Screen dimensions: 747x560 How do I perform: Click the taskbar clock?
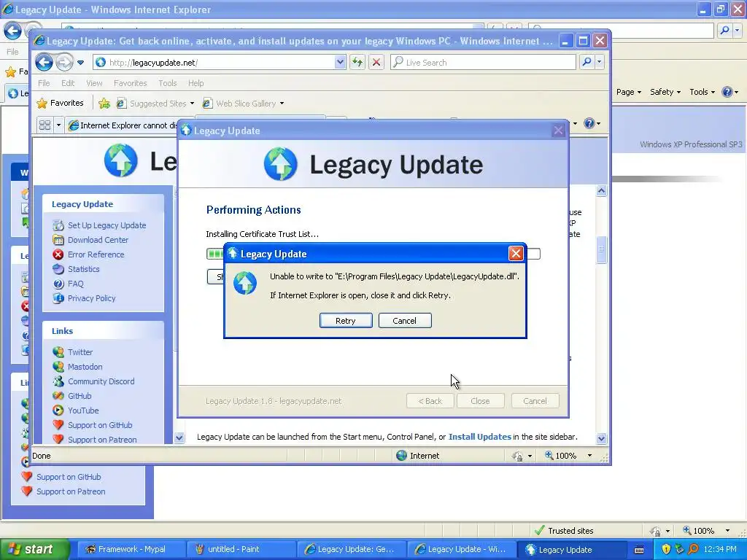[x=719, y=549]
